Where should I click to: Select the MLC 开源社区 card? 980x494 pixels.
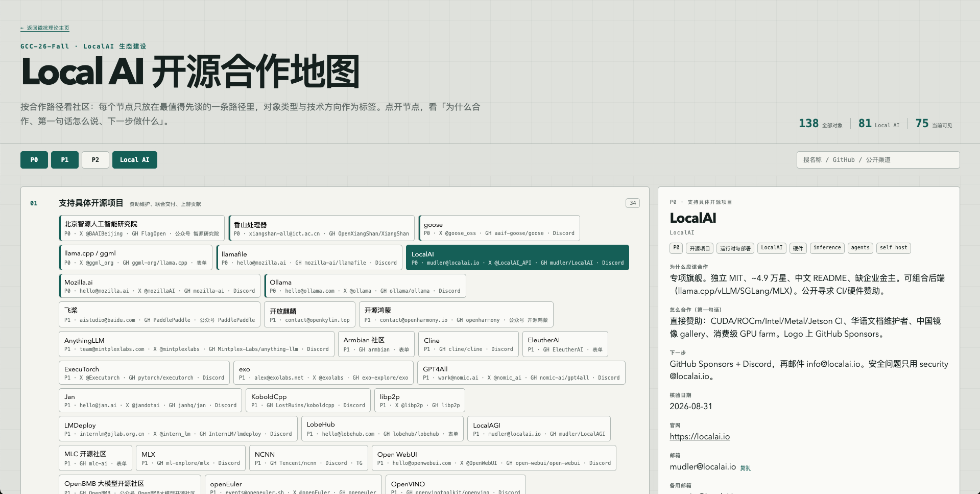click(x=95, y=458)
